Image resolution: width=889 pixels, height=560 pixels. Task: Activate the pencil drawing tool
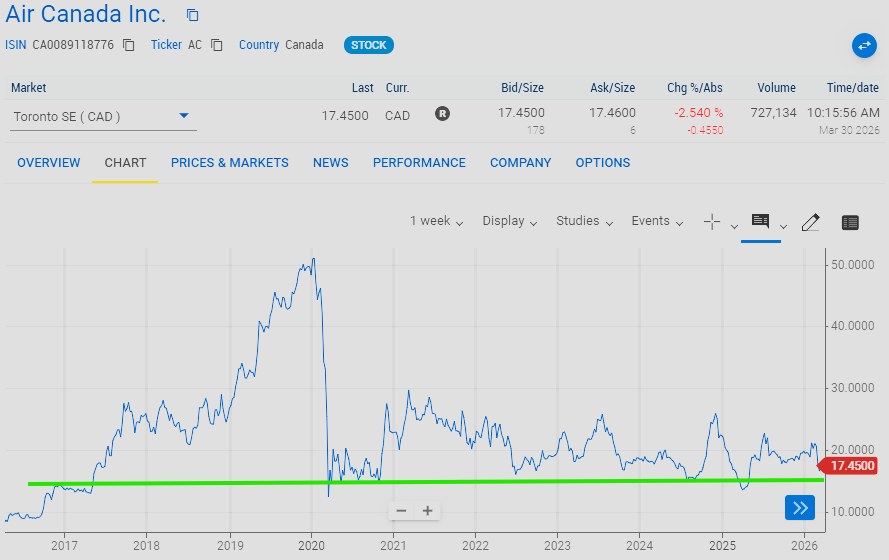pos(811,222)
